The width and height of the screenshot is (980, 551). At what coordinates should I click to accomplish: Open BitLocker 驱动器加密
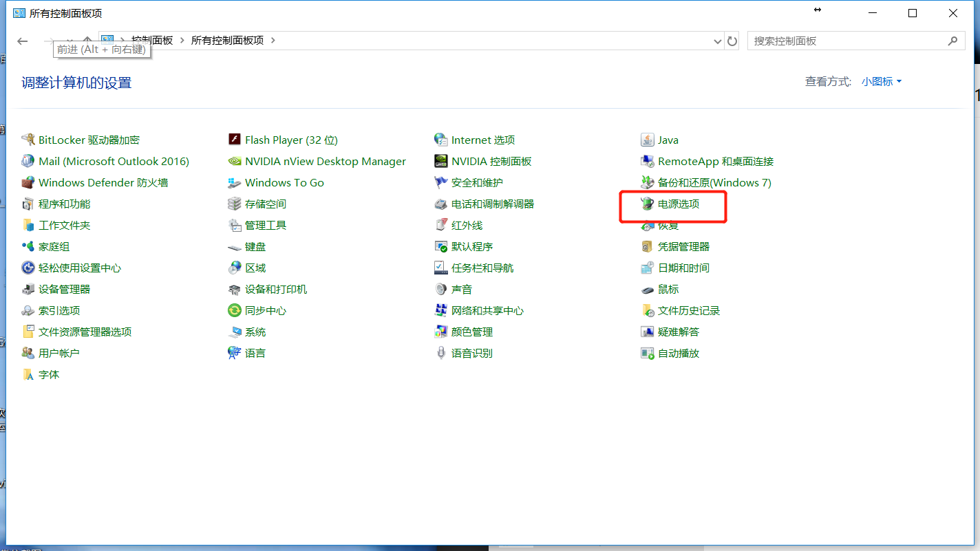pos(89,140)
